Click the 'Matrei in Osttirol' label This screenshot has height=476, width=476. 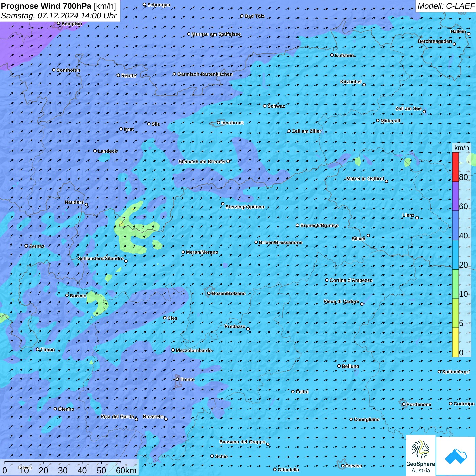click(365, 178)
